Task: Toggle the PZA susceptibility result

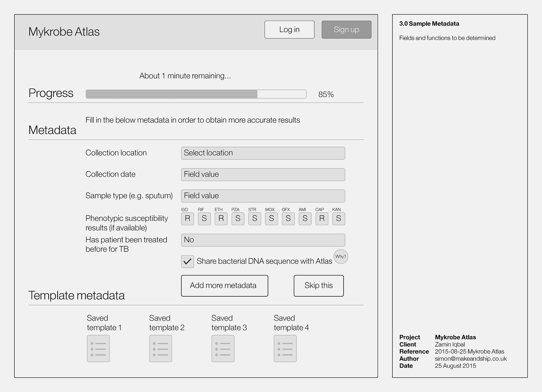Action: (x=238, y=218)
